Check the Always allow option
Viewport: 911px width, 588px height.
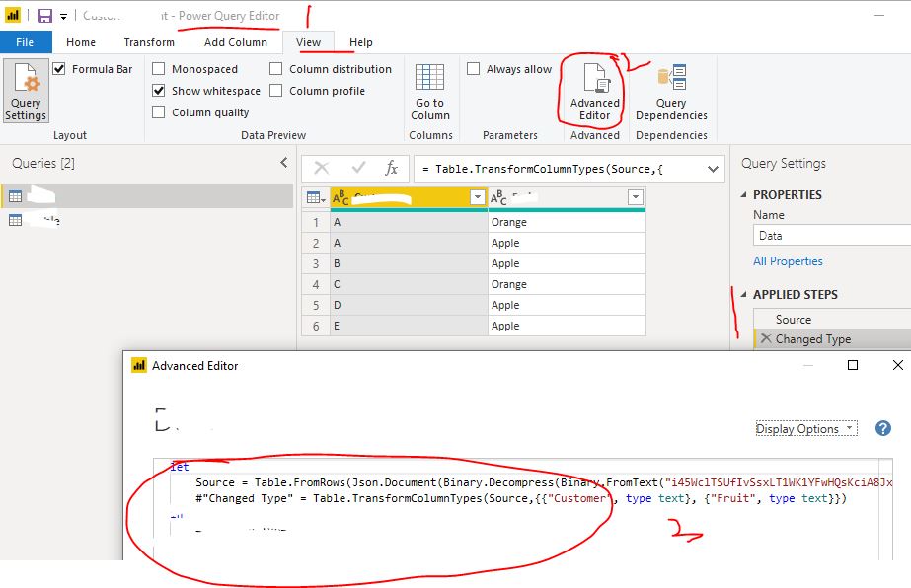tap(474, 68)
